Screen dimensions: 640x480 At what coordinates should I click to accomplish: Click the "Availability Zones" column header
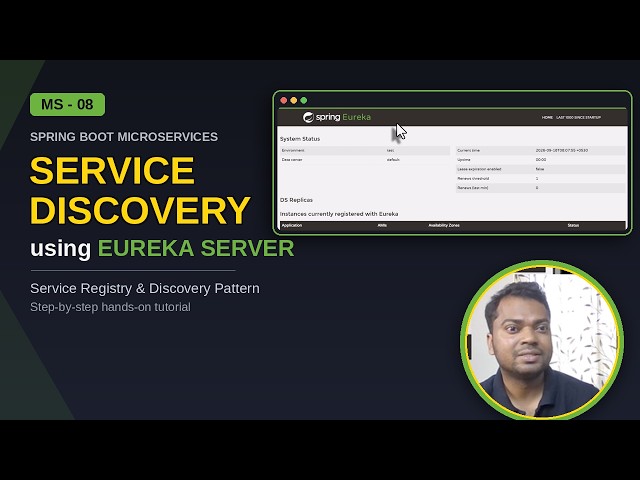point(444,225)
